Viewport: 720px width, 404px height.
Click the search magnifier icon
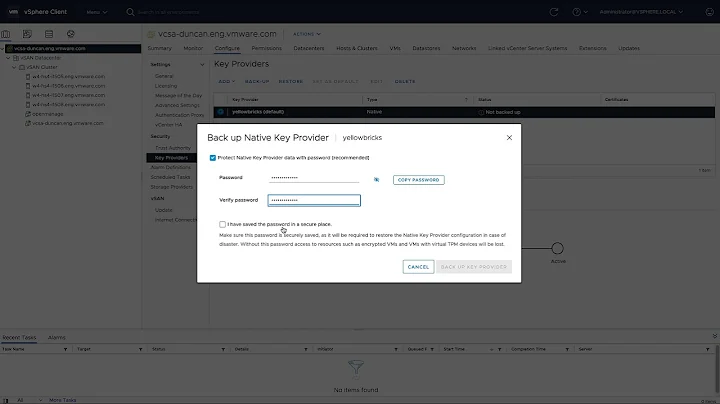click(x=130, y=12)
